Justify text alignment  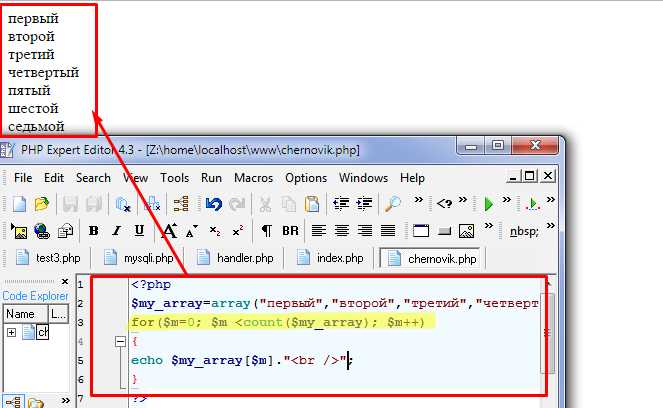pos(388,231)
